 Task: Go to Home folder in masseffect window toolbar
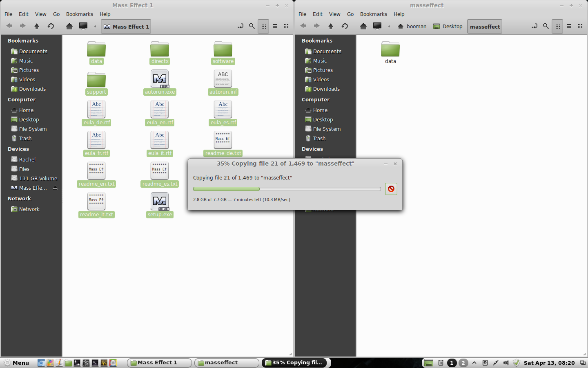363,26
